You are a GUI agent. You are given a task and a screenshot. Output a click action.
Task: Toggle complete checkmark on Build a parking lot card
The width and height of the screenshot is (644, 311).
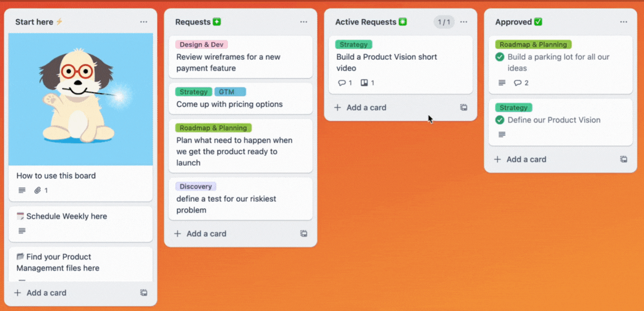click(500, 57)
